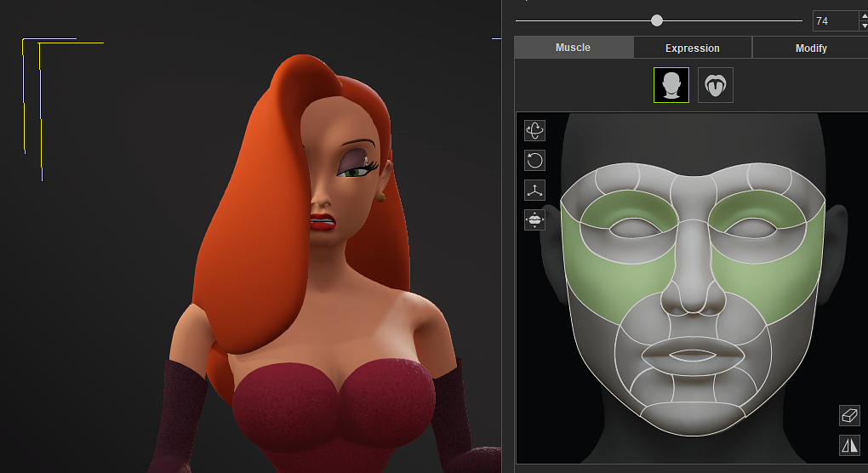Switch to the tongue control icon
This screenshot has width=868, height=473.
pos(716,85)
